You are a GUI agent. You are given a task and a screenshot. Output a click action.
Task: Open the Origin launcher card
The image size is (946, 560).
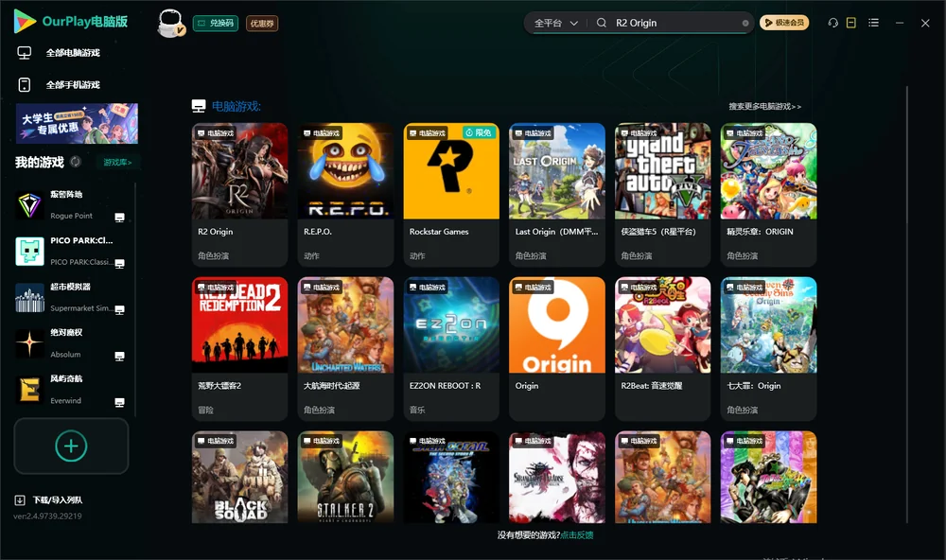tap(557, 349)
